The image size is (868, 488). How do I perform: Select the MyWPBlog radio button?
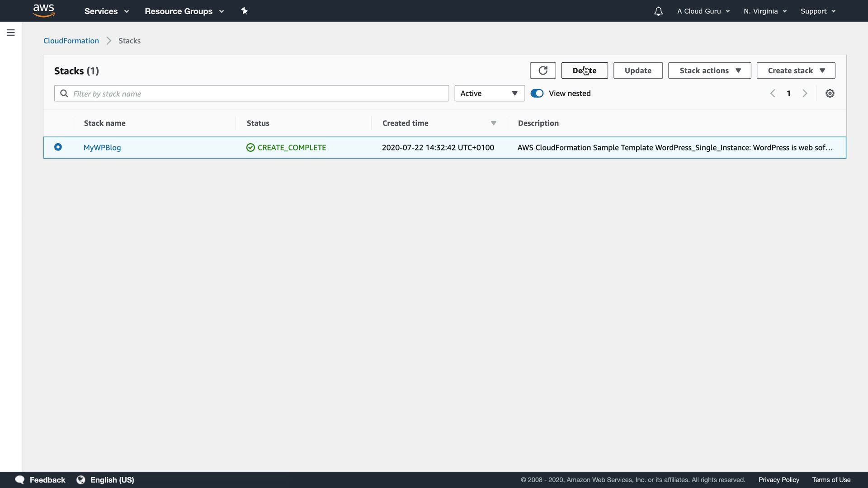(58, 147)
